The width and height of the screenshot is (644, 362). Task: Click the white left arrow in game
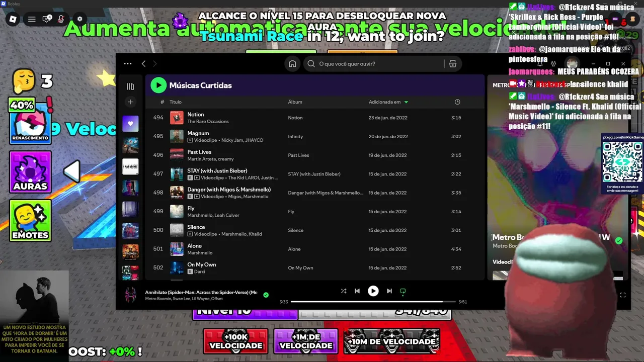(x=71, y=172)
